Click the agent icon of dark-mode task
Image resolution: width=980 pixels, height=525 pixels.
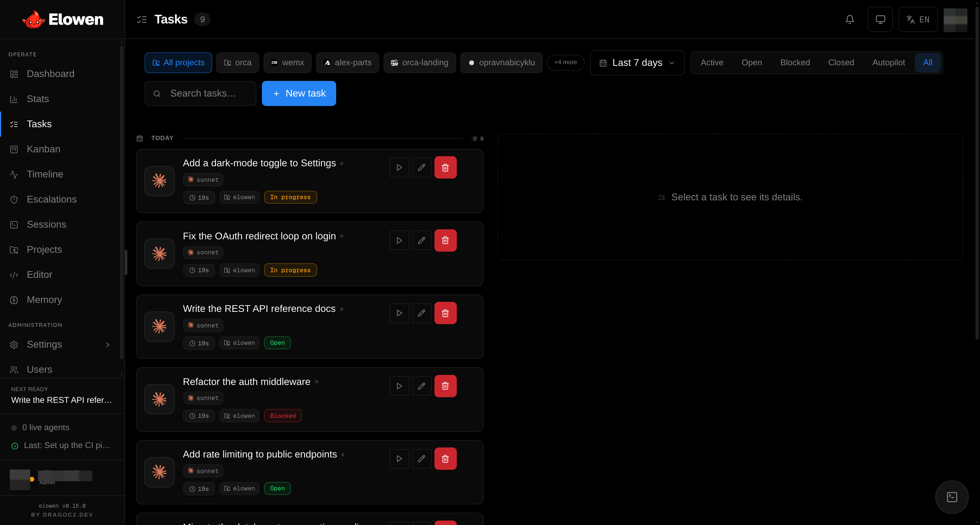159,181
